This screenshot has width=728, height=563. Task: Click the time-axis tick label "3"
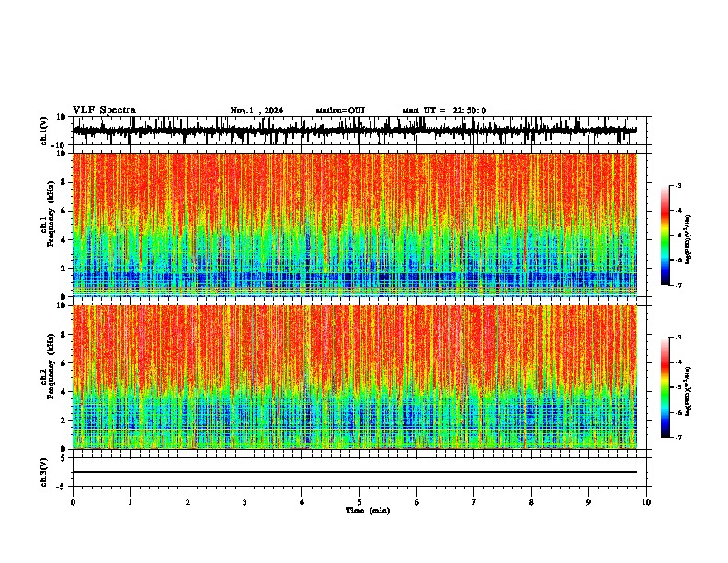(245, 502)
